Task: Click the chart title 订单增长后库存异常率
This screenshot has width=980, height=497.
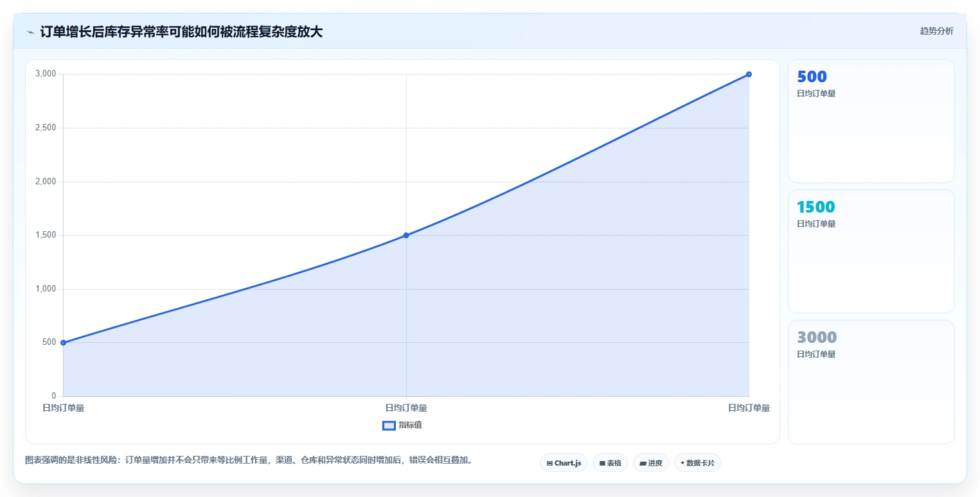Action: (181, 31)
